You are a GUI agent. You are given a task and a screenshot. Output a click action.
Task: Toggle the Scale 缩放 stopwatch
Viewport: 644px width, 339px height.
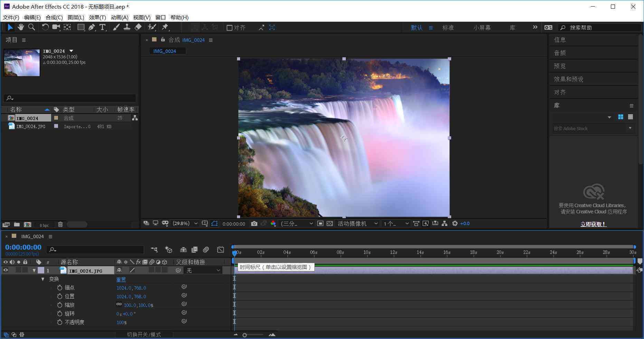(x=59, y=305)
